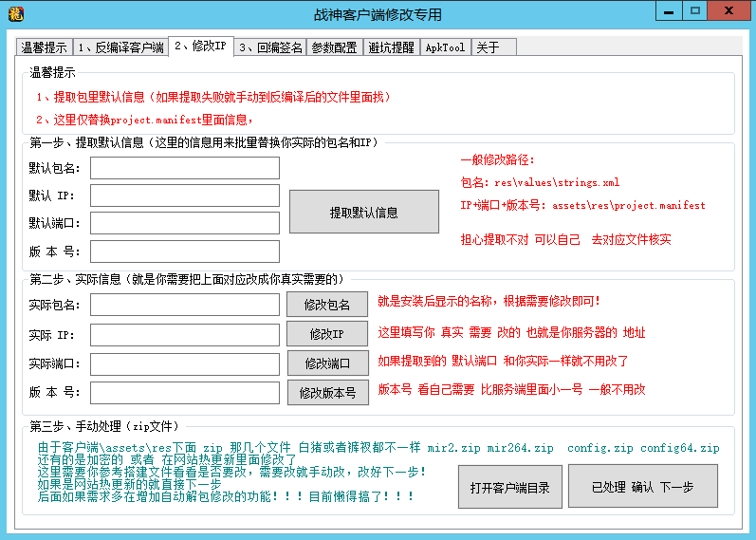Select the 3、回编签名 tab
Image resolution: width=756 pixels, height=540 pixels.
point(271,47)
